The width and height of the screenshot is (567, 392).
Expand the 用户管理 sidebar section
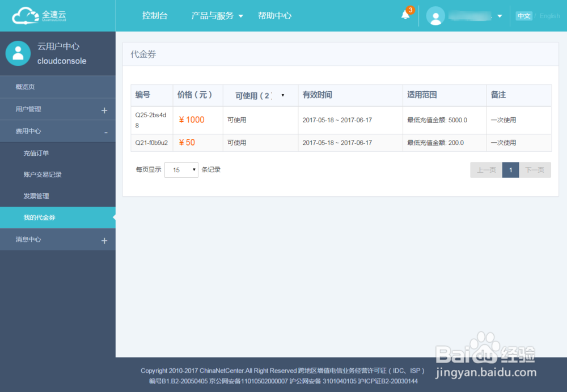26,109
